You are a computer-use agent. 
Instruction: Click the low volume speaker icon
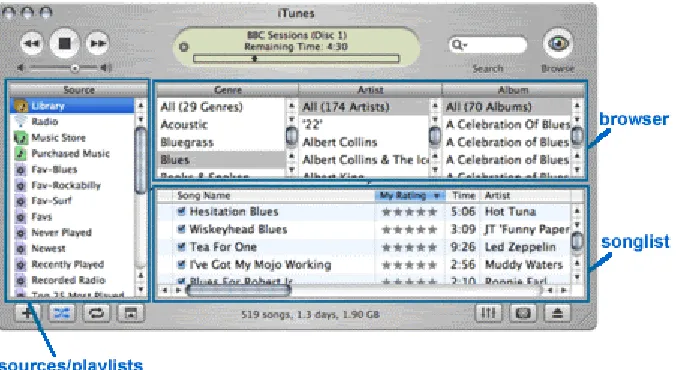click(x=20, y=67)
